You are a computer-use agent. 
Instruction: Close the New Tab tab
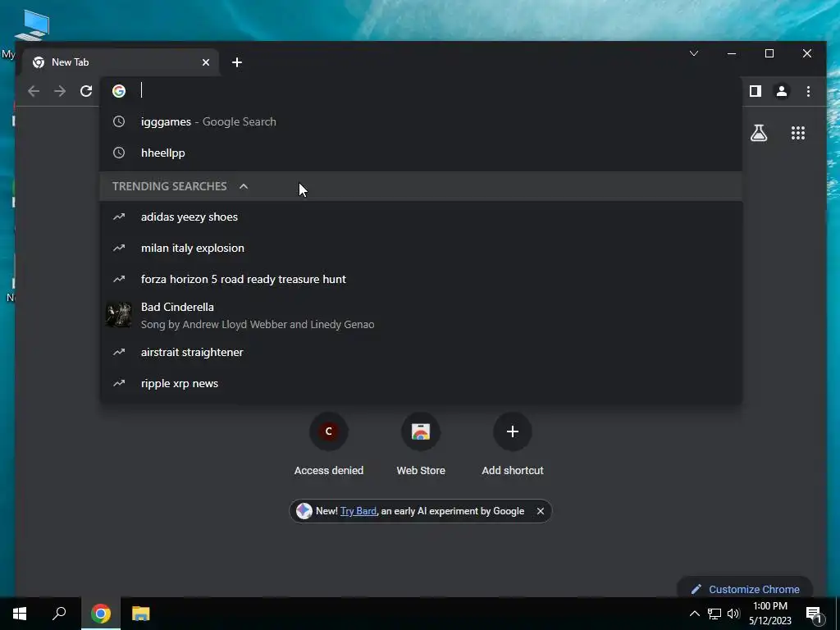[206, 62]
